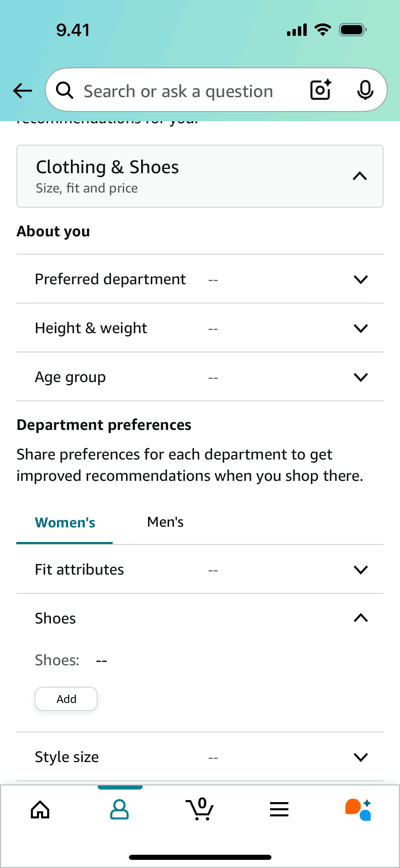Open the Style size dropdown
400x868 pixels.
[360, 757]
